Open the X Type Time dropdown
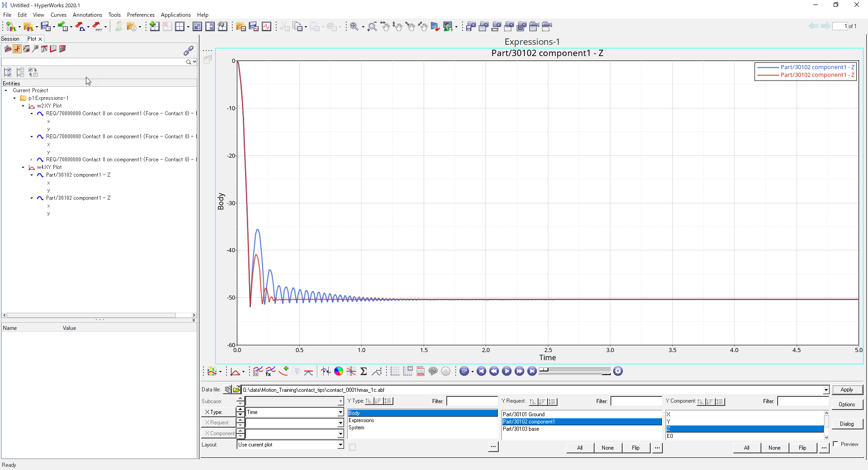This screenshot has height=470, width=868. [340, 412]
